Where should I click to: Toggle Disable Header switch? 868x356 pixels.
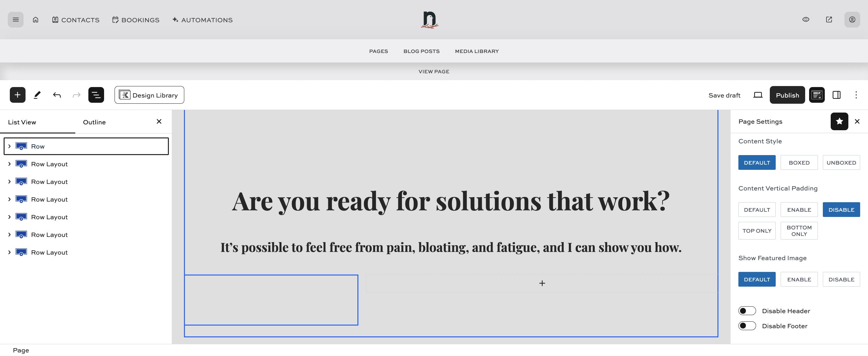(x=747, y=311)
